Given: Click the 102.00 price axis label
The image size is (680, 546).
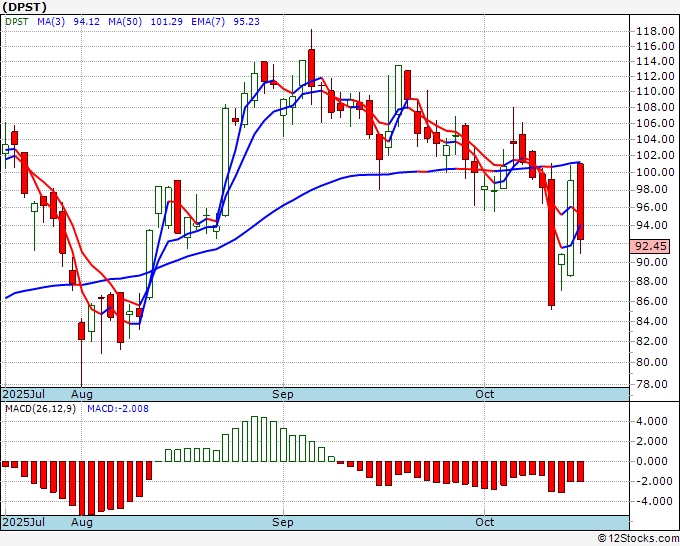Looking at the screenshot, I should pos(655,155).
